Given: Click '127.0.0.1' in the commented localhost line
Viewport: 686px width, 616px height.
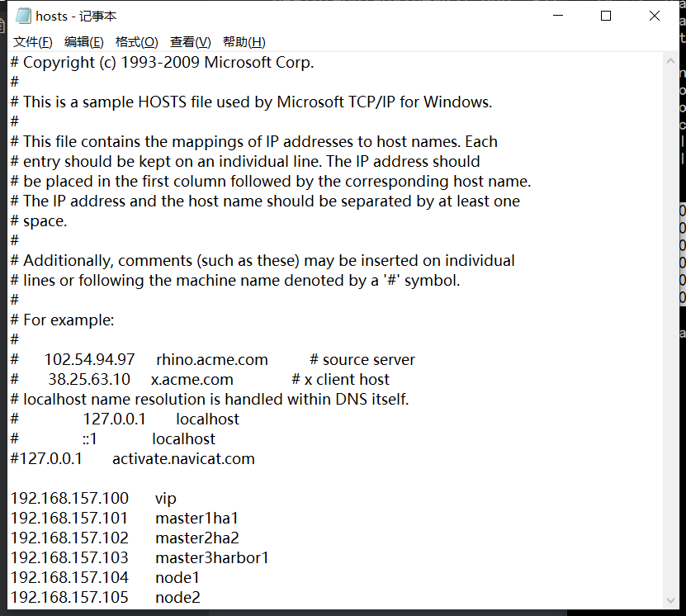Looking at the screenshot, I should point(114,419).
